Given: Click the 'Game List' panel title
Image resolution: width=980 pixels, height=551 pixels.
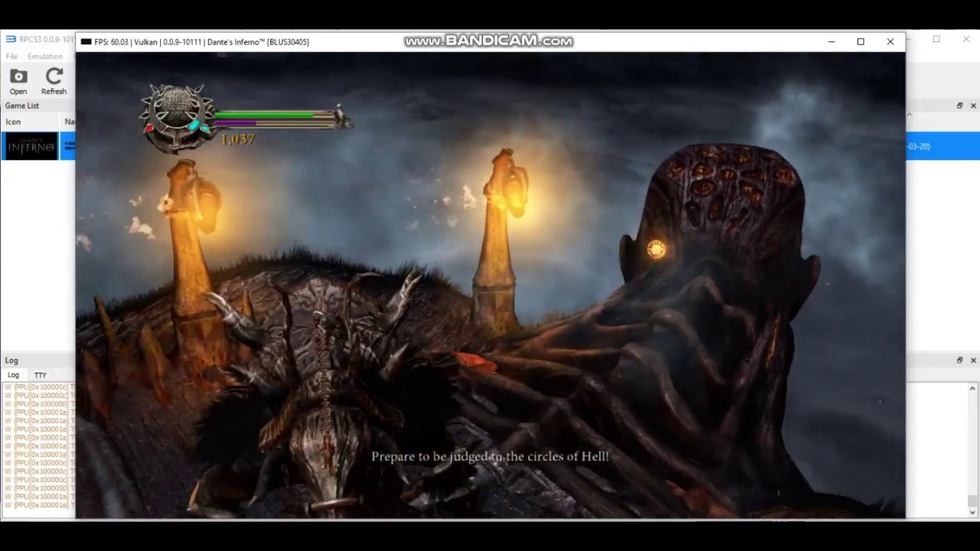Looking at the screenshot, I should (22, 106).
